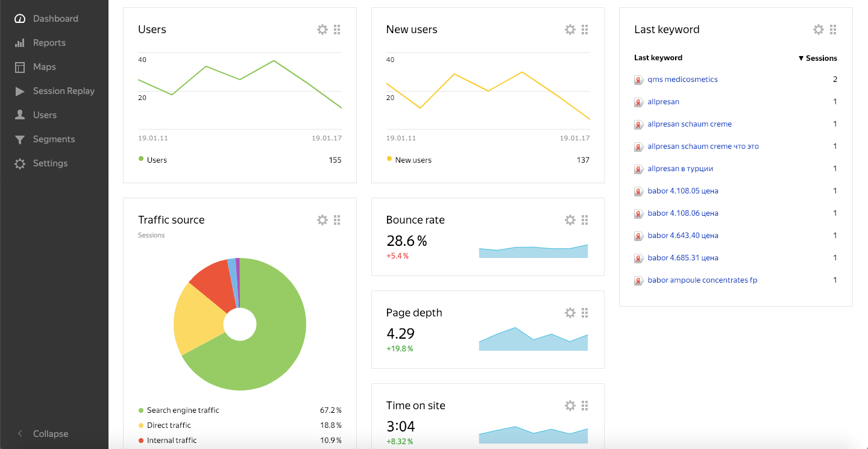The width and height of the screenshot is (868, 449).
Task: Click the Users person icon in sidebar
Action: click(20, 115)
